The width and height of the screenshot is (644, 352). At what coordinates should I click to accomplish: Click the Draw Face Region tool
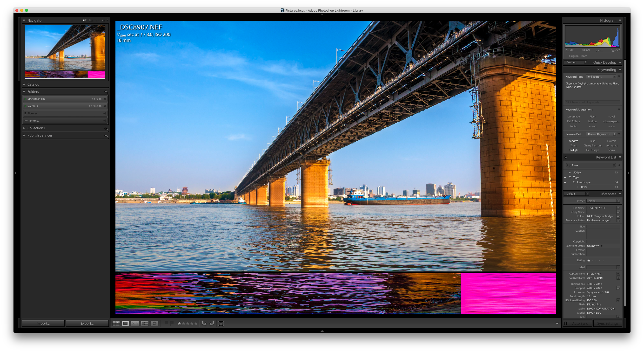221,324
